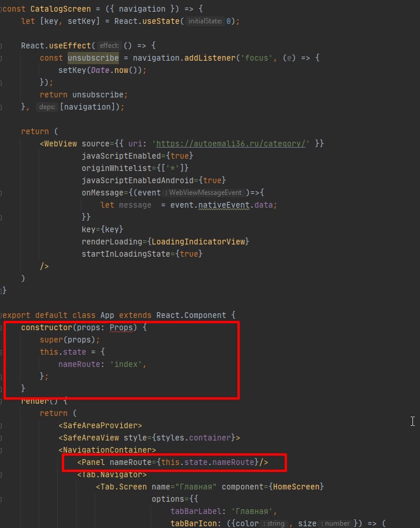Click the startInLoadingState prop
The height and width of the screenshot is (528, 420).
125,254
